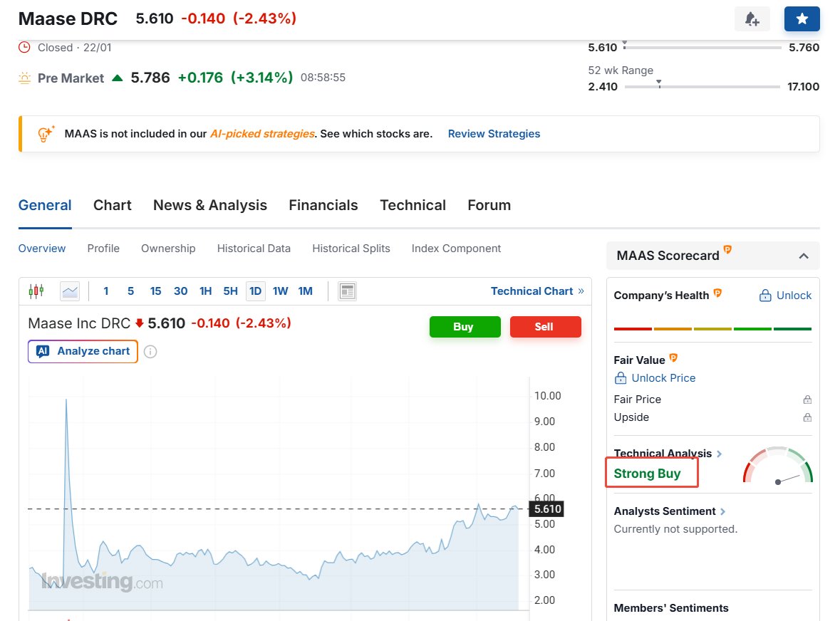The height and width of the screenshot is (621, 840).
Task: Open the Ownership sub-tab
Action: (168, 249)
